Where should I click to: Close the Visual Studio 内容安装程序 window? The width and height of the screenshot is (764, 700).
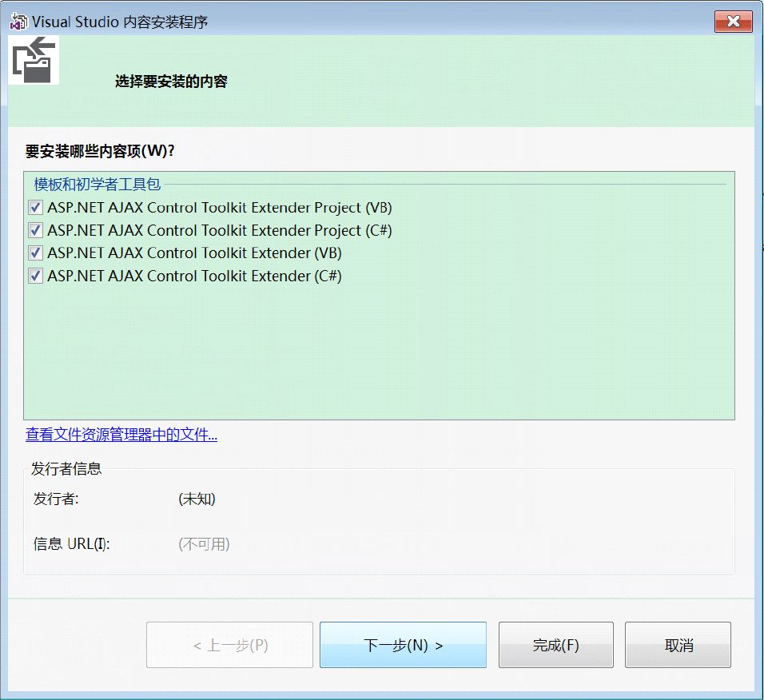pyautogui.click(x=734, y=22)
